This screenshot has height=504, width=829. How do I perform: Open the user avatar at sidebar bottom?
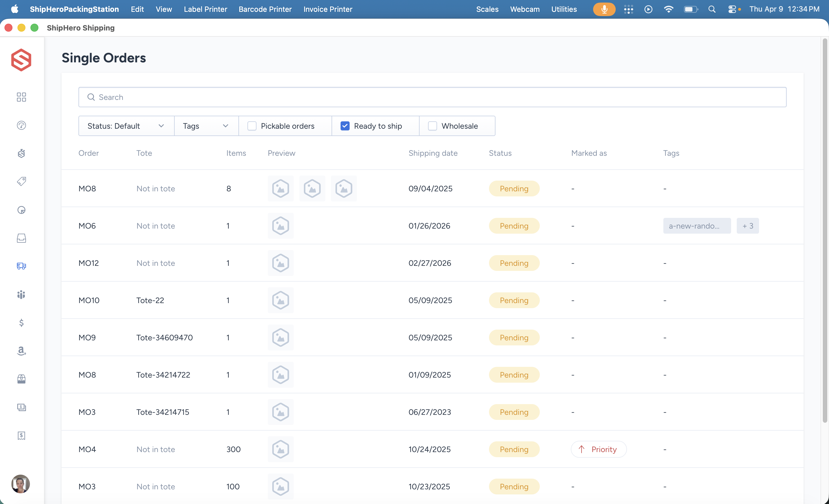tap(21, 484)
